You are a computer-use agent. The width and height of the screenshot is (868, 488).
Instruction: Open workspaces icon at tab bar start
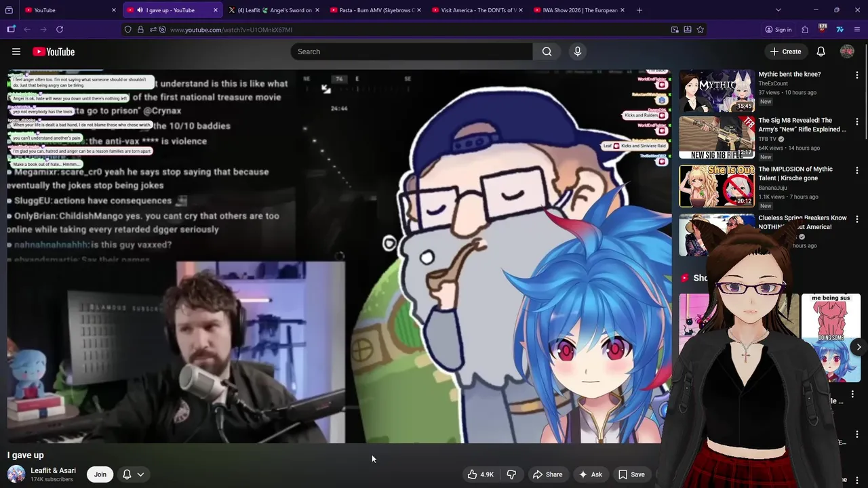coord(9,10)
